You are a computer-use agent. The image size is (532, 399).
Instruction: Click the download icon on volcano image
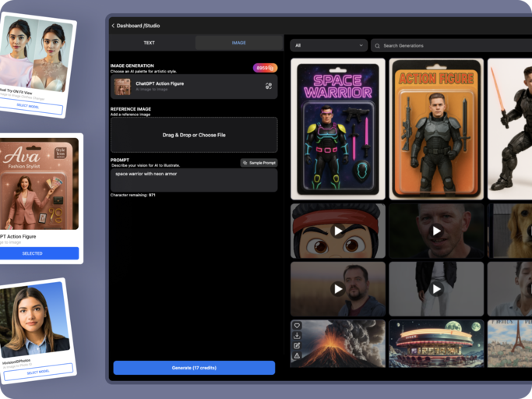point(297,336)
